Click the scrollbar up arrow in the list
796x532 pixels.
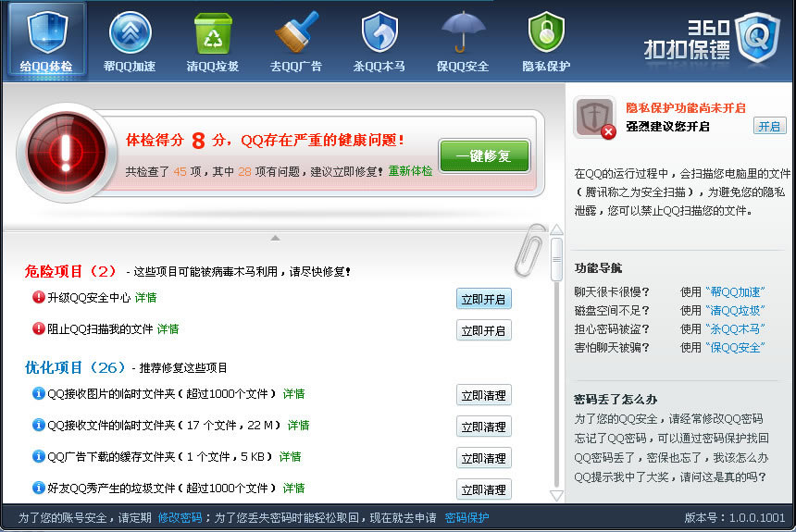pyautogui.click(x=556, y=229)
